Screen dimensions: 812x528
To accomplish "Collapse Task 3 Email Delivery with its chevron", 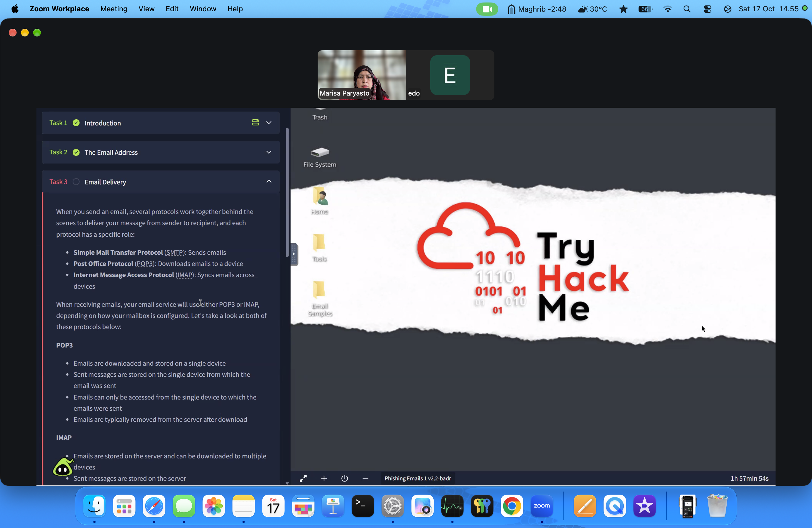I will (269, 181).
